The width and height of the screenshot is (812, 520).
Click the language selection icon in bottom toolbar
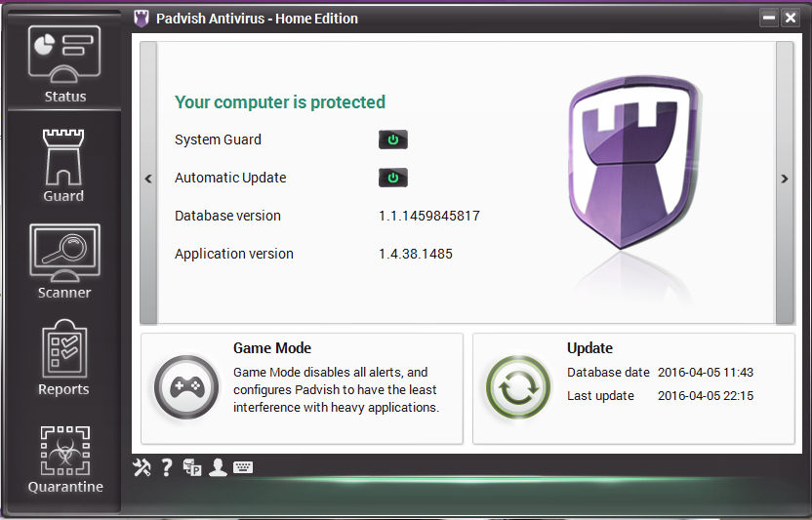[x=192, y=467]
